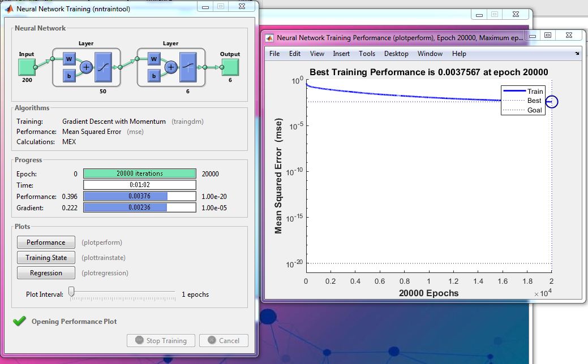Open the Insert menu of the plot window
The height and width of the screenshot is (364, 588).
pos(341,54)
